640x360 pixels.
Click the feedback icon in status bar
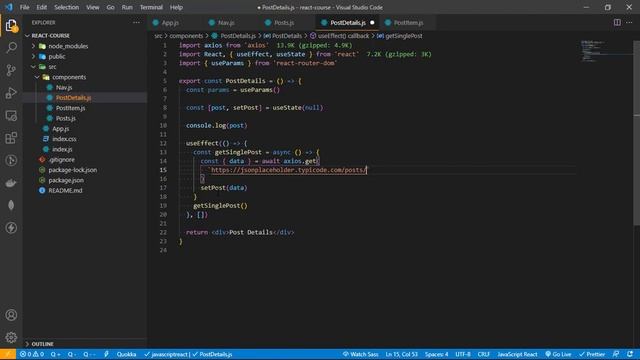(616, 354)
